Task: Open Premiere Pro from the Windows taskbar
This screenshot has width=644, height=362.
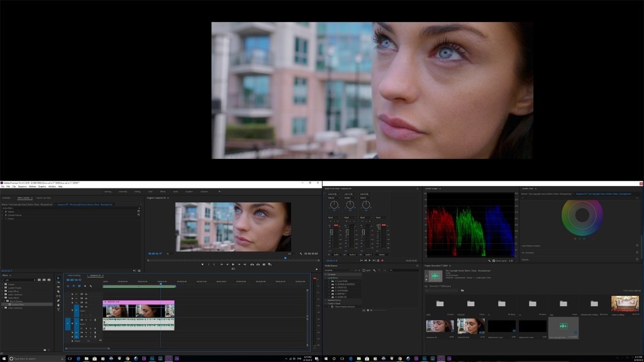Action: [168, 358]
